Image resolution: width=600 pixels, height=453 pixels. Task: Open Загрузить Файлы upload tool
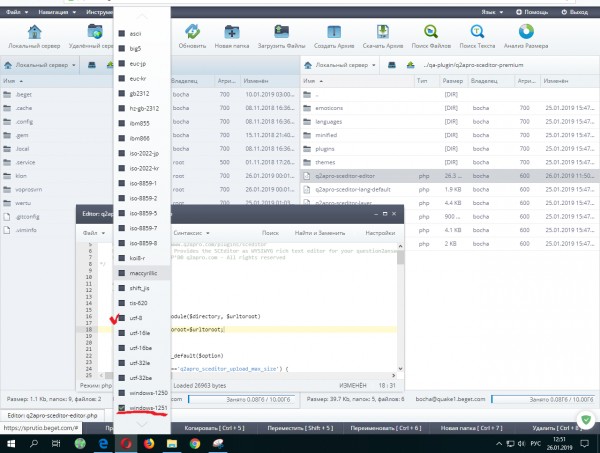pyautogui.click(x=275, y=33)
